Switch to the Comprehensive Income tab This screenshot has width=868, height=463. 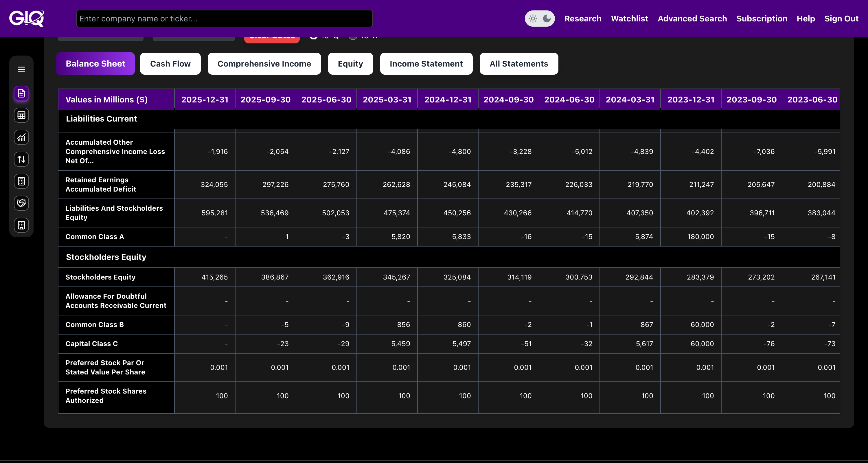264,64
